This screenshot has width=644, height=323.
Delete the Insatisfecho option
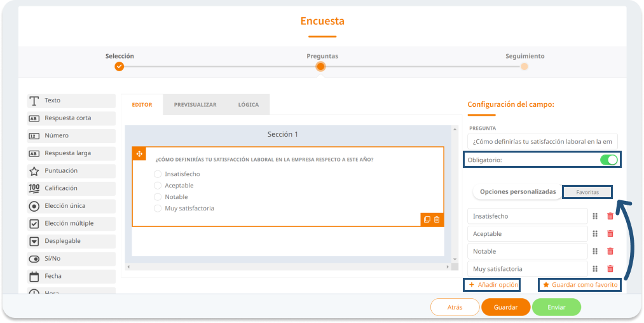(610, 216)
